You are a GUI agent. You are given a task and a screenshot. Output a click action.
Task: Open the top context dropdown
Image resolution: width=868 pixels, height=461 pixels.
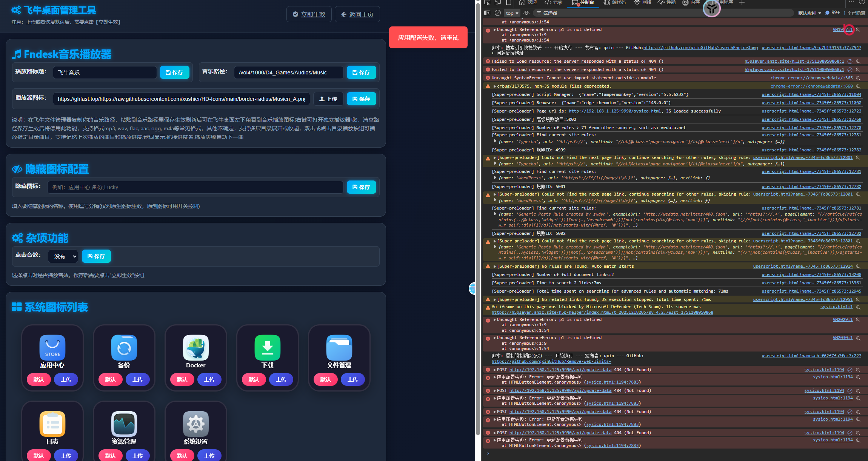click(x=512, y=13)
